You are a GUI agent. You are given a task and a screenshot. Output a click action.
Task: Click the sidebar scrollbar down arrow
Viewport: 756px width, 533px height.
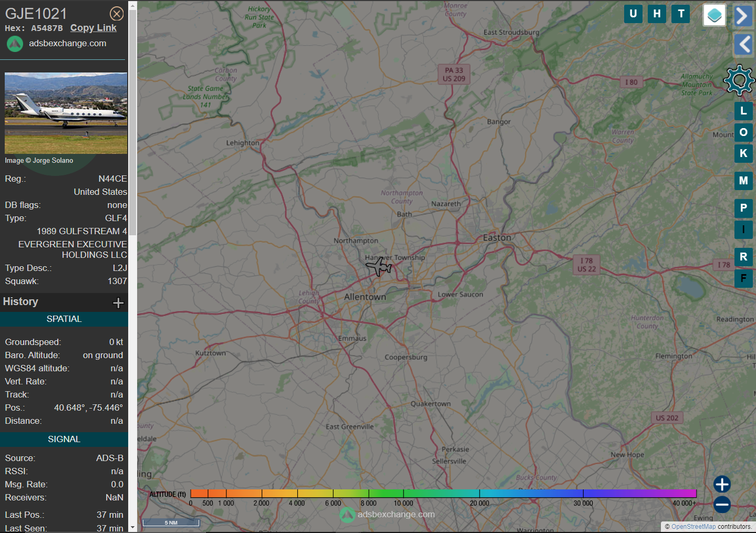tap(132, 527)
